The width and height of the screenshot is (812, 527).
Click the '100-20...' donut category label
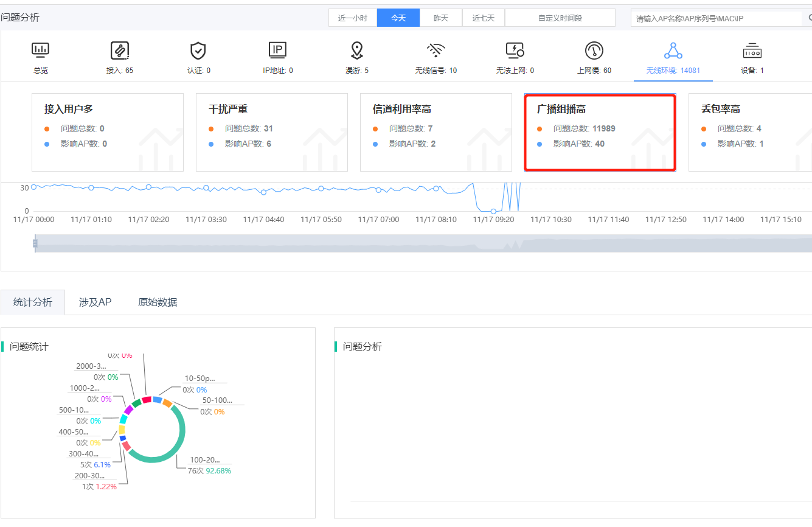click(205, 459)
